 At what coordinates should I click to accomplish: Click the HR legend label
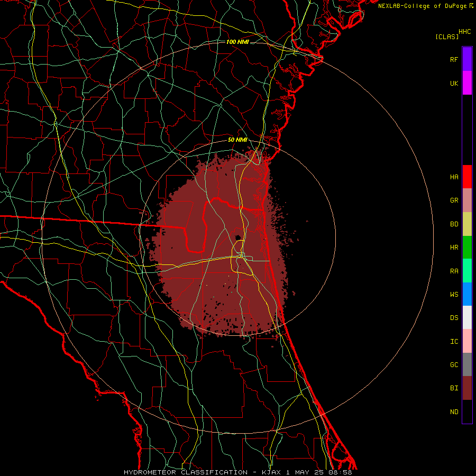[x=454, y=248]
